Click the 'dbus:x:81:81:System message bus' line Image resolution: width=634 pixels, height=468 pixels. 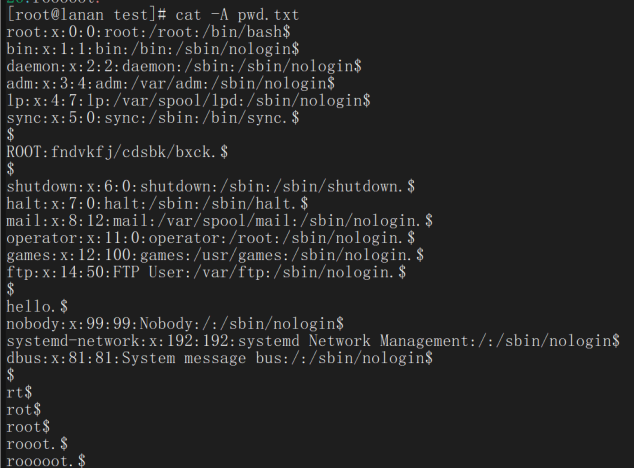click(220, 358)
